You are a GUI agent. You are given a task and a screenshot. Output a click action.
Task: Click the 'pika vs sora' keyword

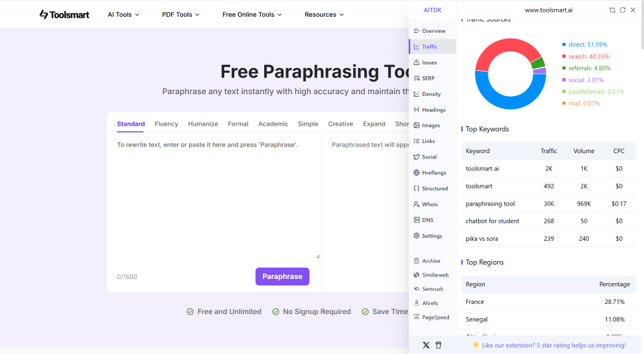[482, 238]
